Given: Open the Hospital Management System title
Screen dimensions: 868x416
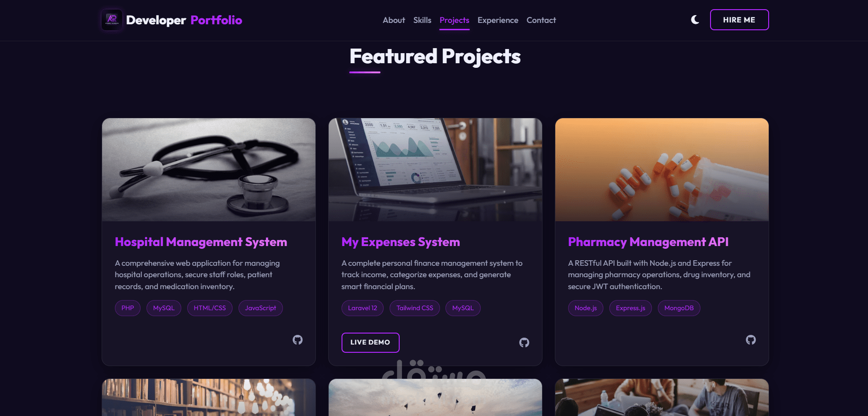Looking at the screenshot, I should (201, 242).
